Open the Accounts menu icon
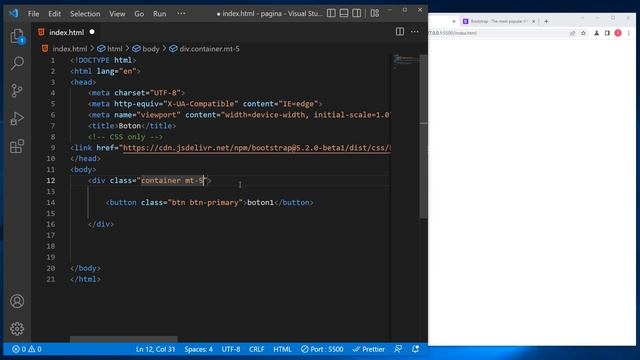The height and width of the screenshot is (360, 640). click(x=17, y=301)
